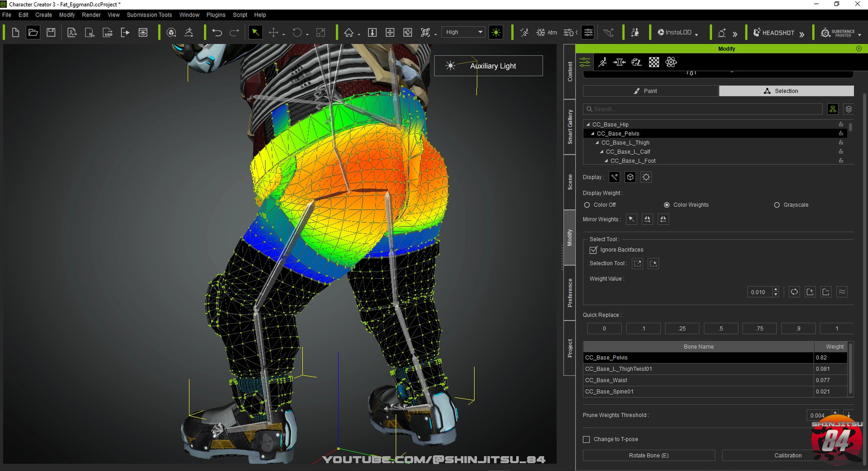Screen dimensions: 868x471
Task: Select Grayscale display weight option
Action: [x=777, y=205]
